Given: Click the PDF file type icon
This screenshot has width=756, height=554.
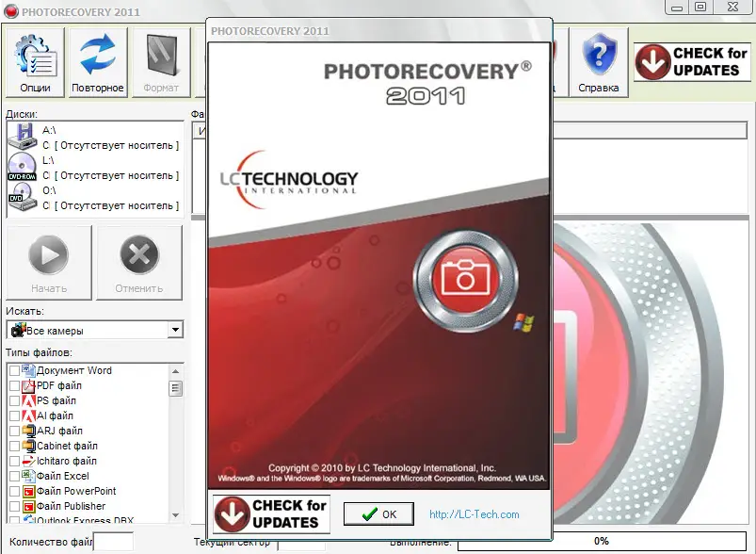Looking at the screenshot, I should pyautogui.click(x=29, y=385).
